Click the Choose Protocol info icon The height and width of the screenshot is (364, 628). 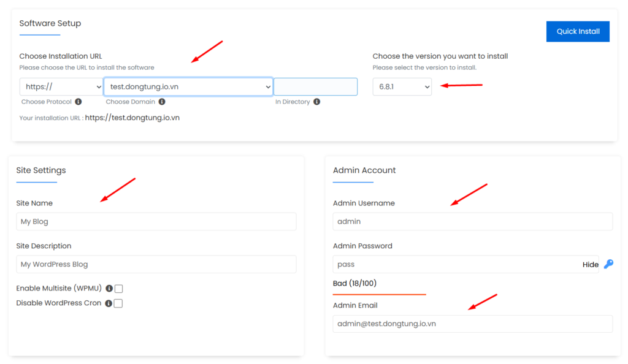[x=78, y=102]
